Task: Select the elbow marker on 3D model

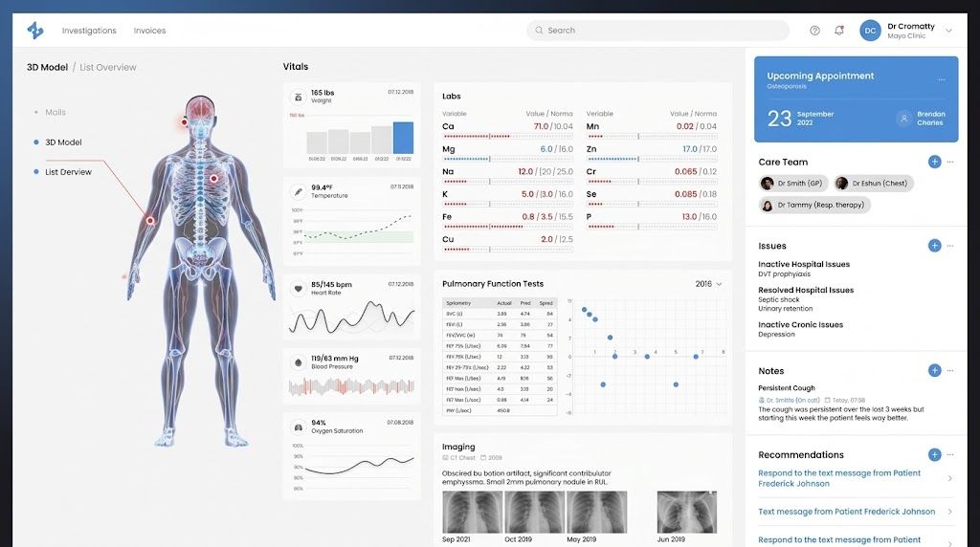Action: [x=150, y=220]
